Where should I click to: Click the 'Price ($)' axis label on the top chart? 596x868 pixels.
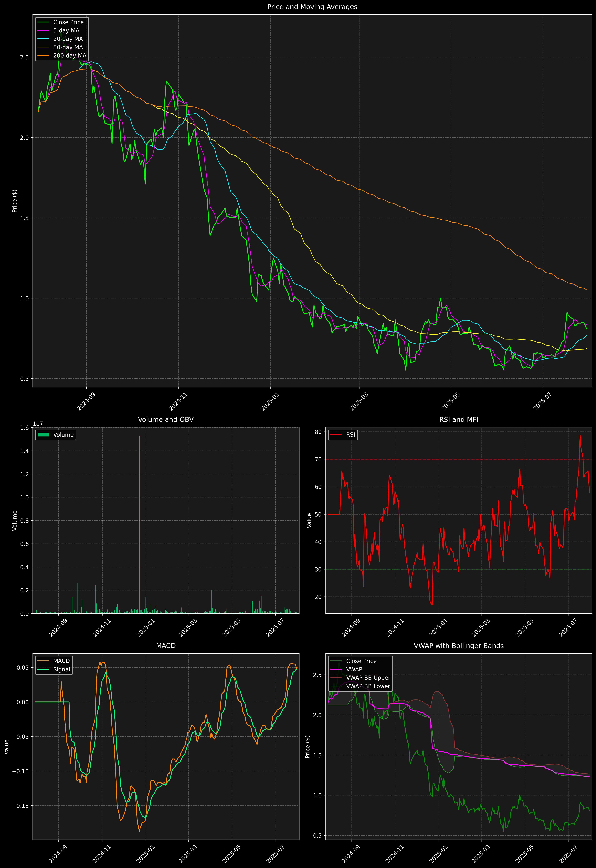pos(15,201)
